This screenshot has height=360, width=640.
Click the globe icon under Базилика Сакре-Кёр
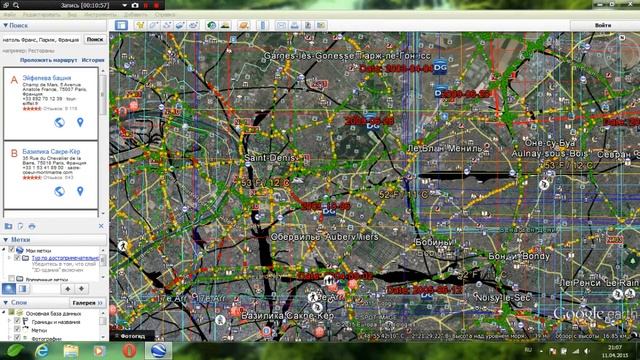click(60, 191)
